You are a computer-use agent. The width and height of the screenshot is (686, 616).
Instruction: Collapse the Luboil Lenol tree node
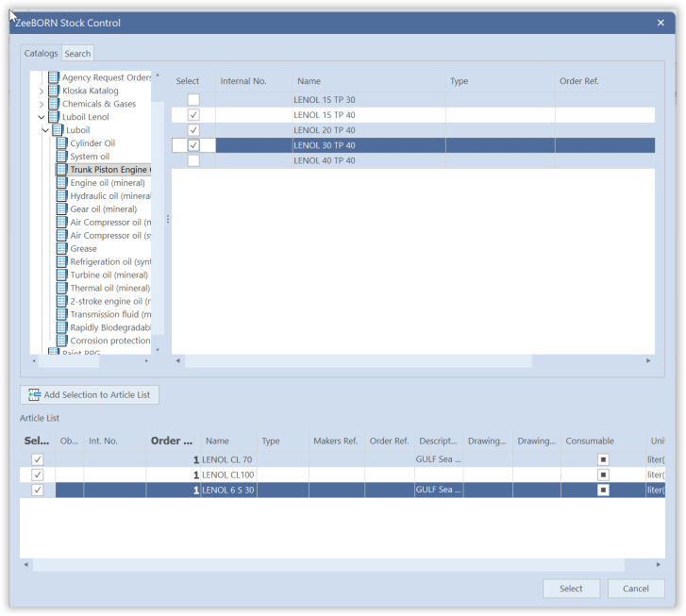click(42, 117)
